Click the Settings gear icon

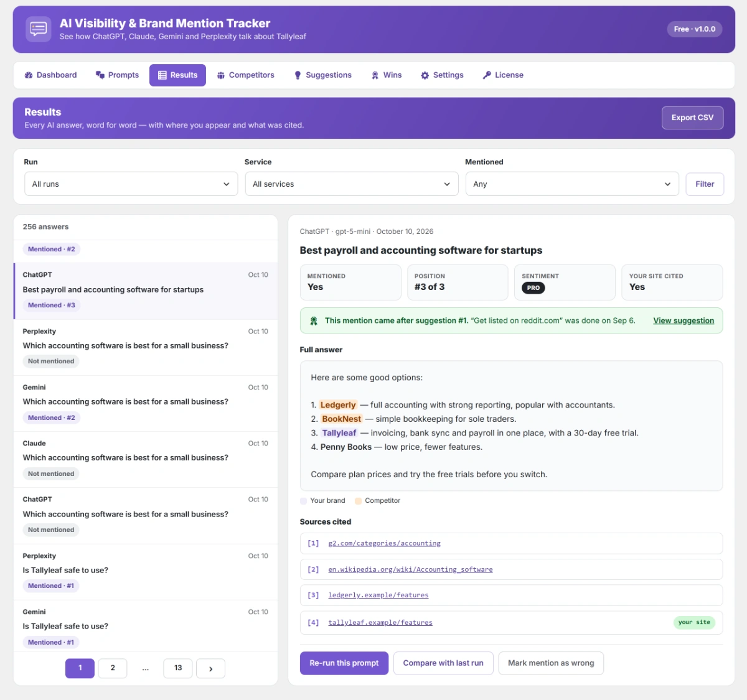(425, 75)
